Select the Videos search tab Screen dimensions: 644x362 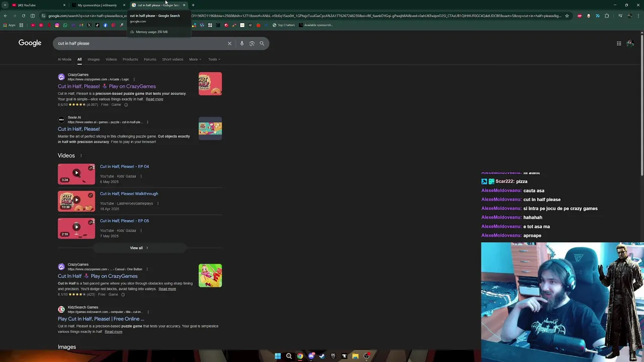[111, 59]
